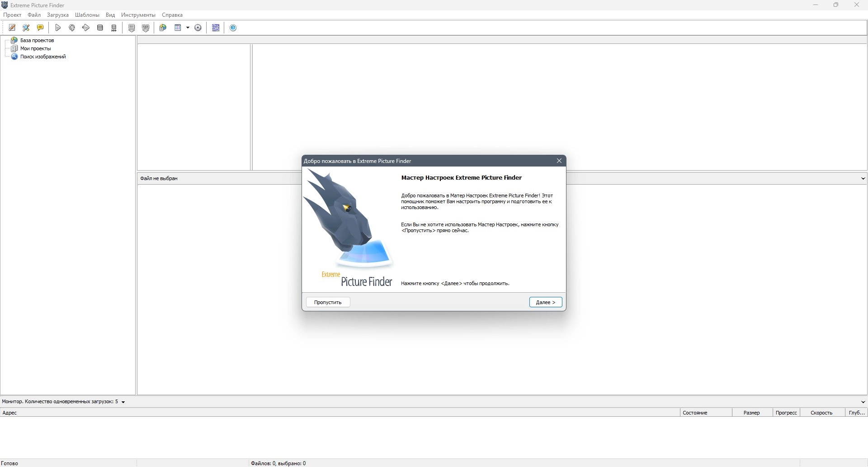Click the globe project database toolbar icon
The image size is (868, 467).
(163, 28)
